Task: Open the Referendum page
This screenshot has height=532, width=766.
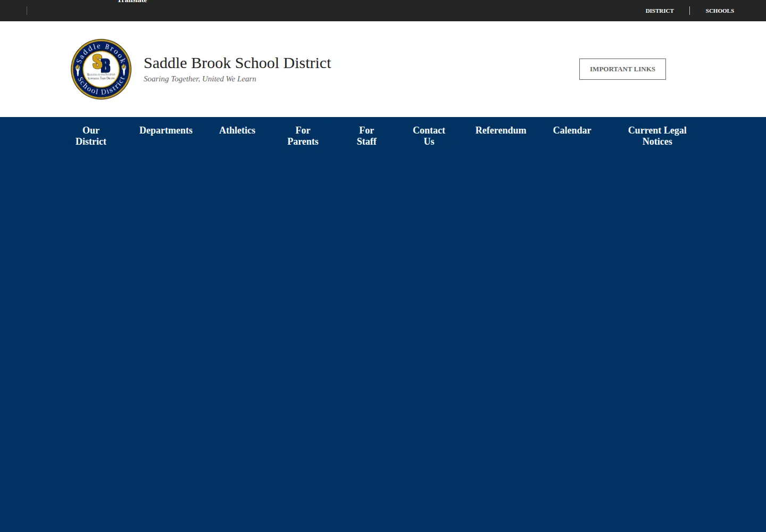Action: pos(501,130)
